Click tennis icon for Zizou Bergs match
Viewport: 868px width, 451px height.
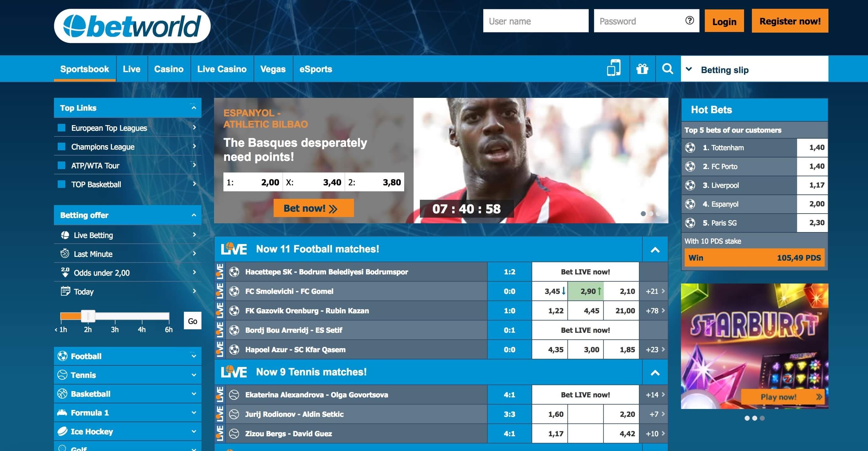234,434
